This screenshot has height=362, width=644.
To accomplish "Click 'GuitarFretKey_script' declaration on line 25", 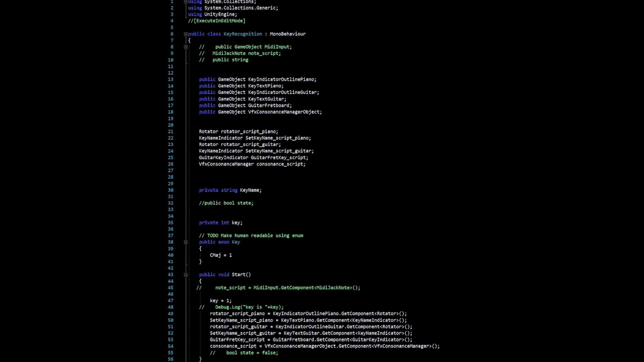I will pos(278,158).
